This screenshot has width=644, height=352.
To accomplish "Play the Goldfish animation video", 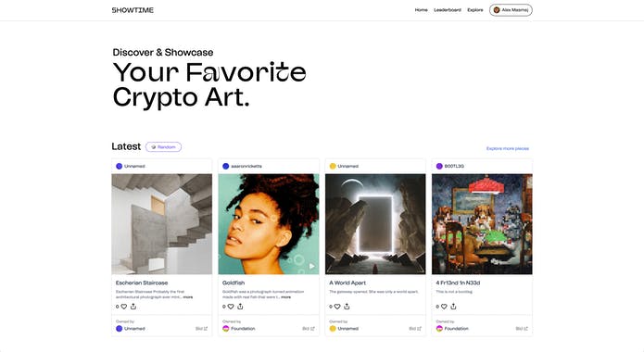I will [x=311, y=266].
